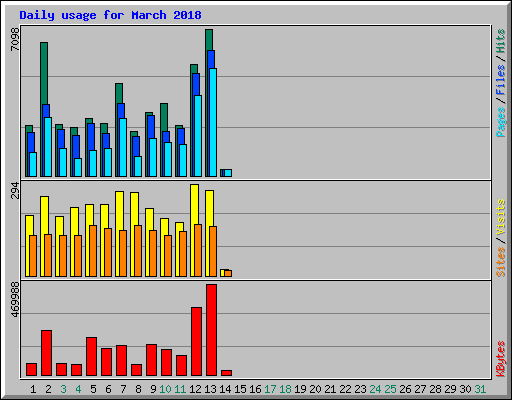The width and height of the screenshot is (512, 400).
Task: Click the 'Hits' legend label
Action: point(501,41)
